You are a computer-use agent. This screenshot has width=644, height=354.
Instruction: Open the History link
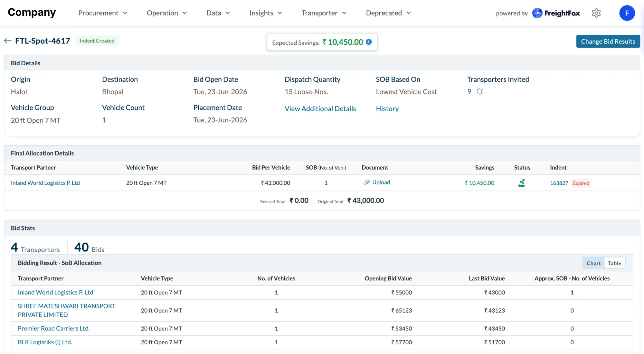[387, 109]
